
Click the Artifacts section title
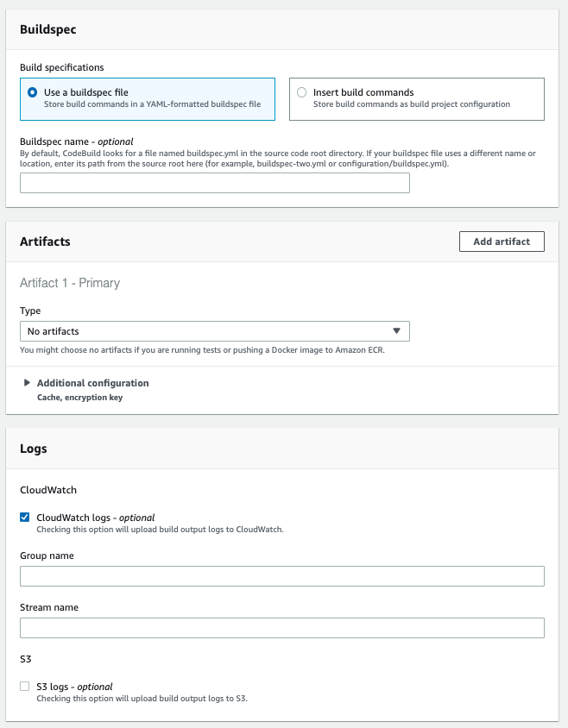[x=45, y=242]
